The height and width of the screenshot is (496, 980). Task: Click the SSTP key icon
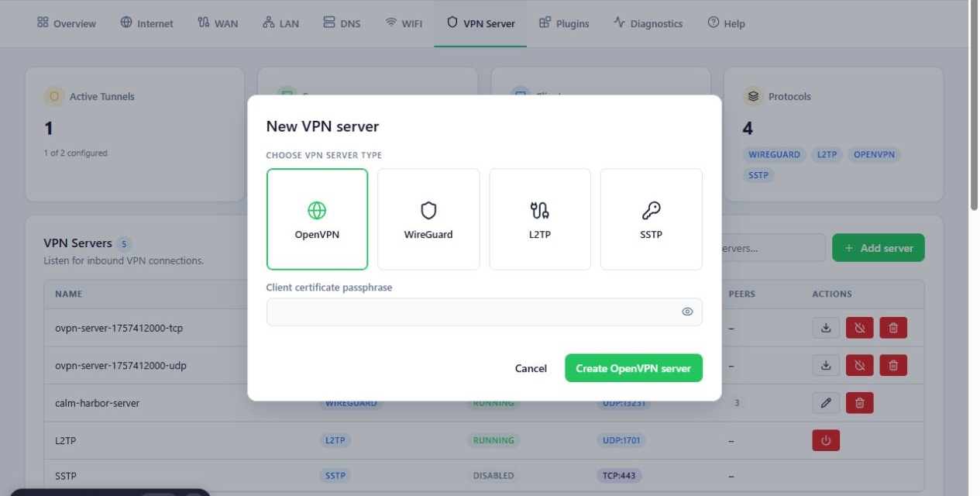[x=652, y=210]
